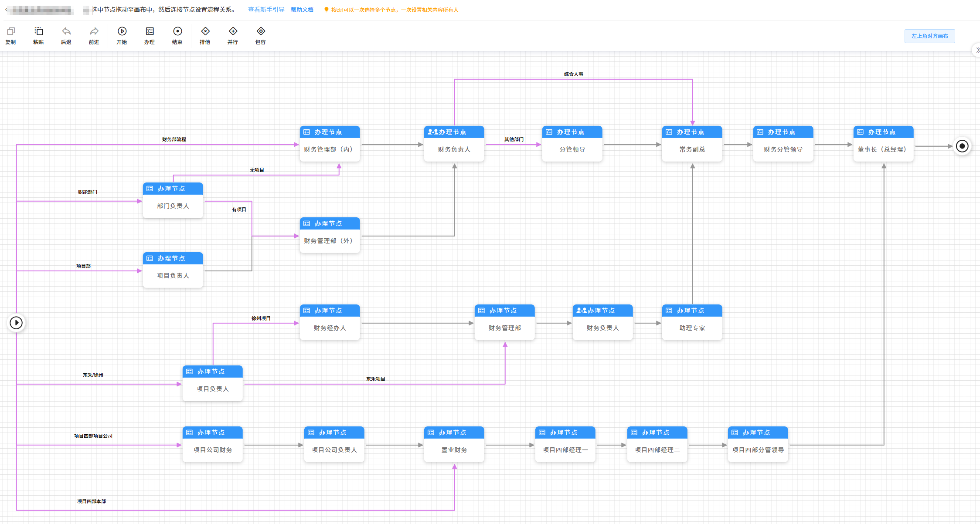Select the 包容 inclusive gateway tool
Screen dimensions: 980x524
(261, 31)
